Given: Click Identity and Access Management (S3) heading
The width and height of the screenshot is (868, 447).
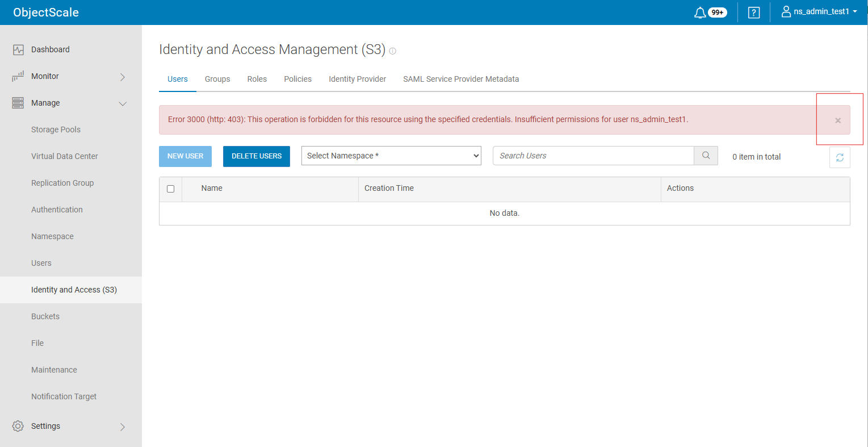Looking at the screenshot, I should [x=272, y=49].
